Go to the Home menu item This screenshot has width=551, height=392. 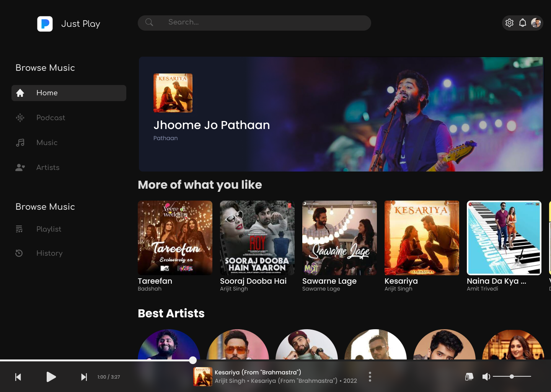(69, 93)
